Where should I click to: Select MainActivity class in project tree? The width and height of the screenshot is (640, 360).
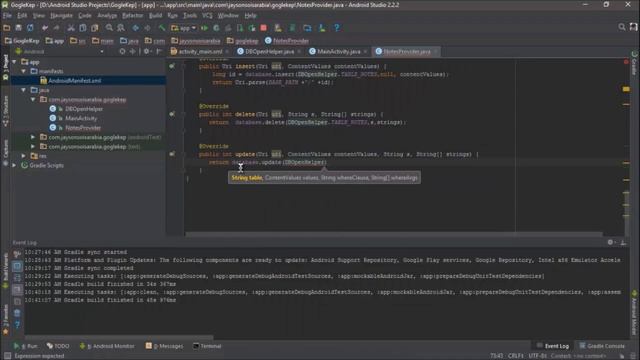81,118
